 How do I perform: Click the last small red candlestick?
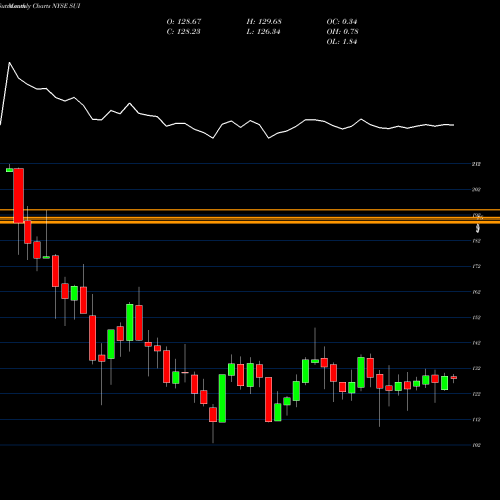coord(454,378)
